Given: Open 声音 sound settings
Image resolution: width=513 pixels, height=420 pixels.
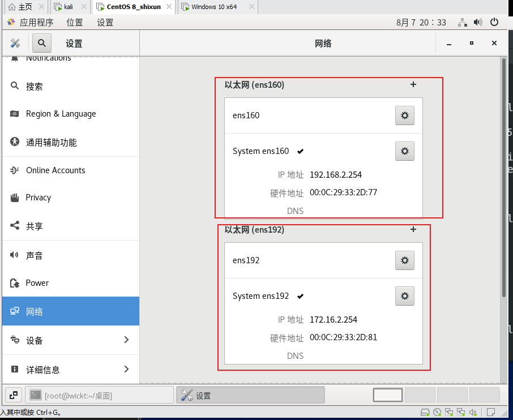Looking at the screenshot, I should (x=71, y=255).
